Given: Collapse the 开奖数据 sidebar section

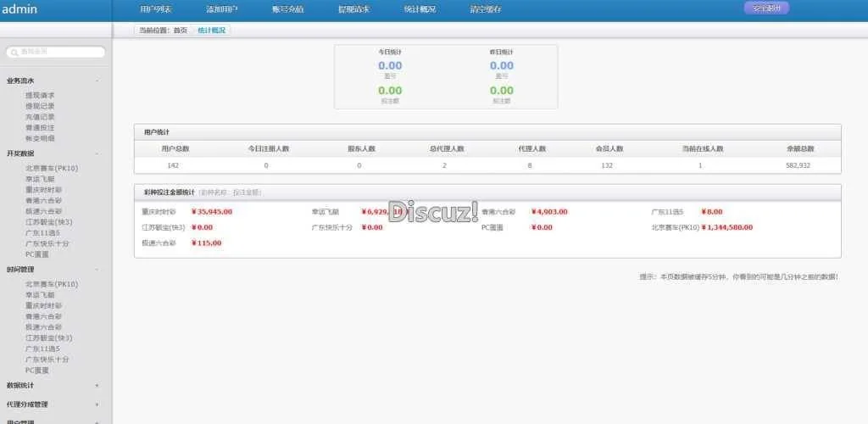Looking at the screenshot, I should coord(97,153).
